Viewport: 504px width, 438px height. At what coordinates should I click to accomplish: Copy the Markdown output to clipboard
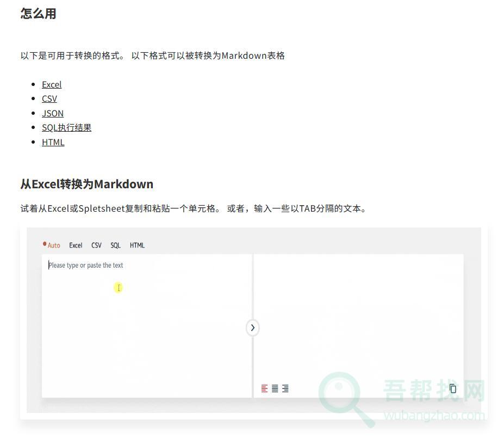tap(452, 388)
